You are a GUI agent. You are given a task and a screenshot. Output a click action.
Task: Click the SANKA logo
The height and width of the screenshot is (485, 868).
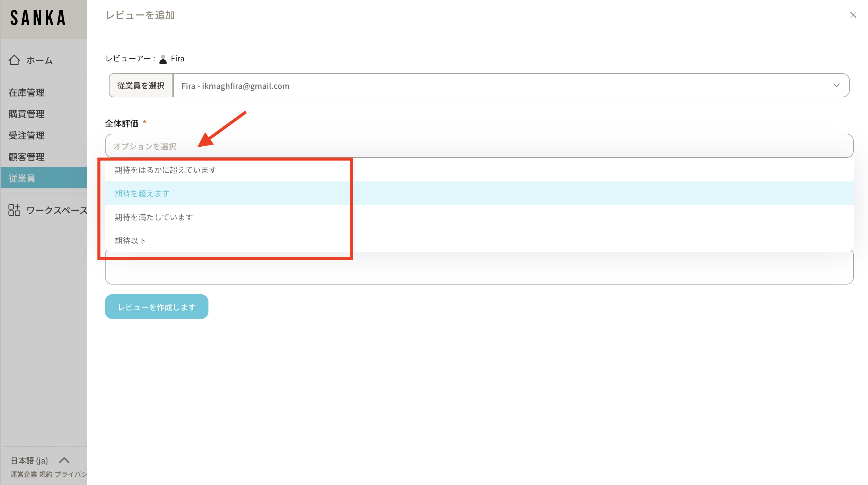click(38, 18)
